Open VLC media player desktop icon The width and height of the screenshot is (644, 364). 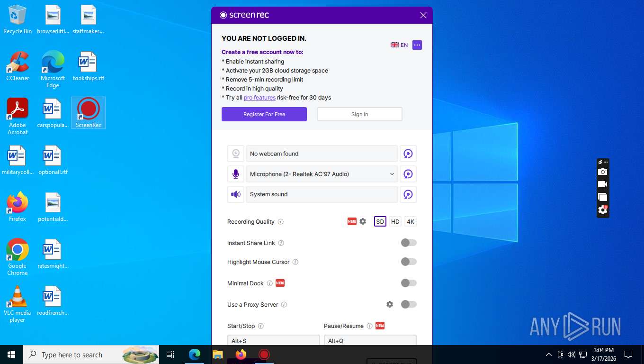[x=18, y=304]
